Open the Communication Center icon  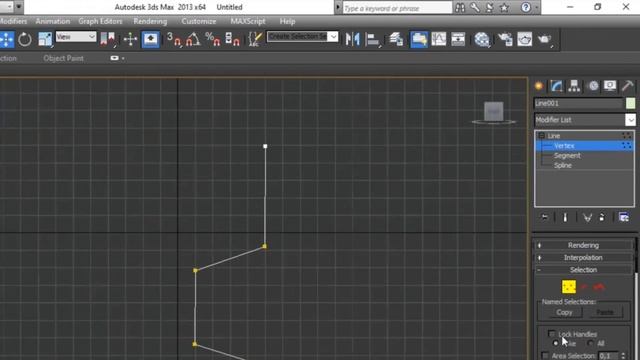click(489, 7)
